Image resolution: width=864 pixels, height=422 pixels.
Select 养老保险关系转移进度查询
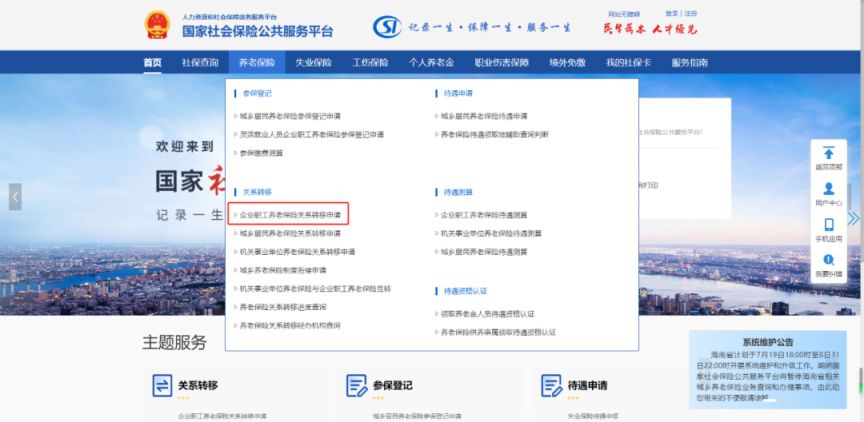(283, 307)
